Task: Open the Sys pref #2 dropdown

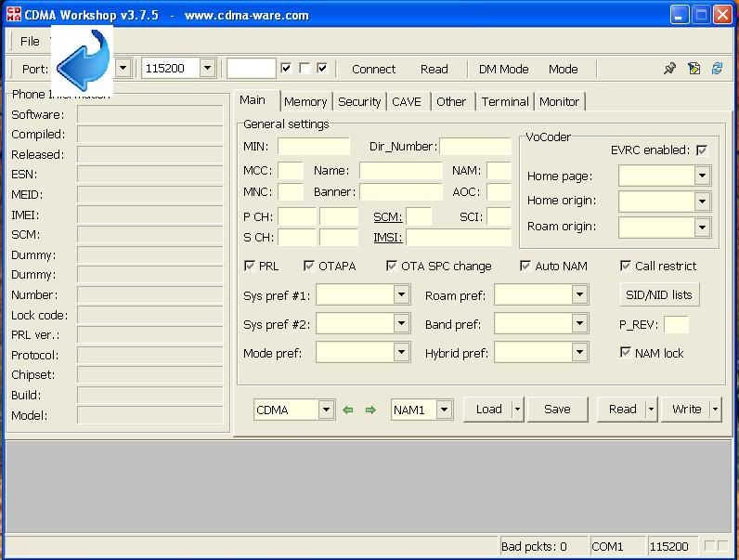Action: coord(401,324)
